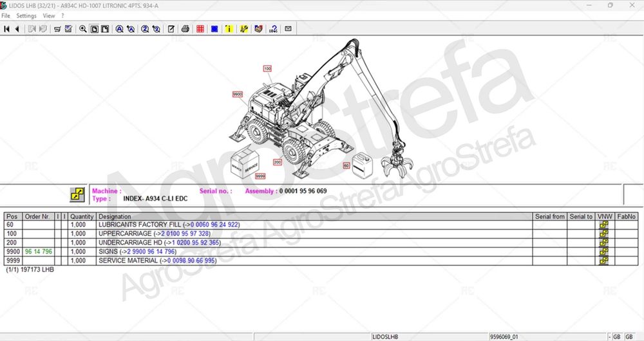Image resolution: width=644 pixels, height=341 pixels.
Task: Open the View menu
Action: tap(49, 15)
